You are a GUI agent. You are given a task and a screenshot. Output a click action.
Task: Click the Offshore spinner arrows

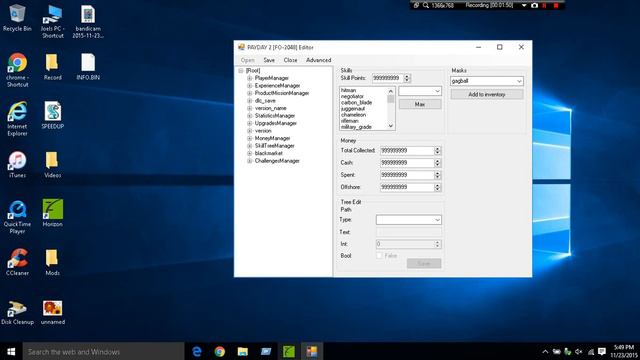coord(438,187)
